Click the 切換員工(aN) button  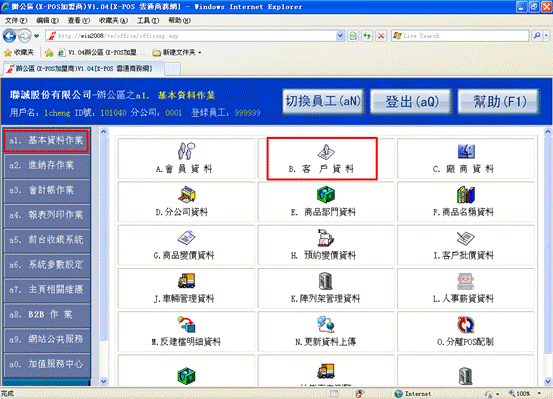(323, 102)
